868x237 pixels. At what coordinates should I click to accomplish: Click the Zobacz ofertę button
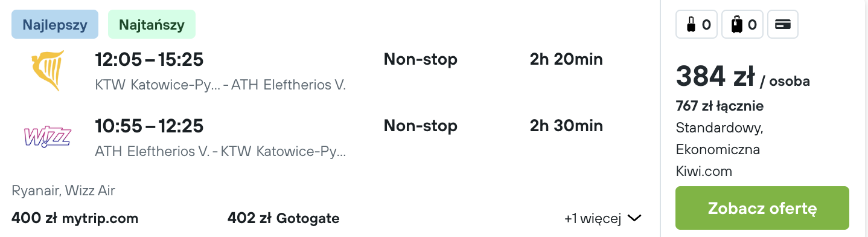point(762,209)
